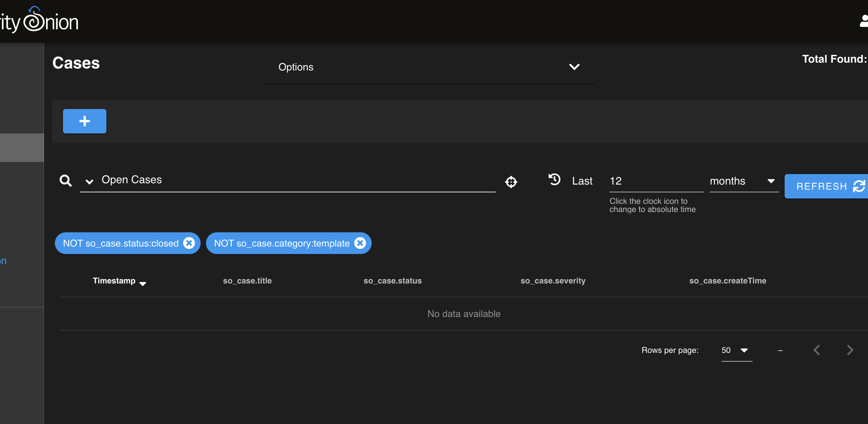Click the No data available message
This screenshot has height=424, width=868.
(464, 314)
